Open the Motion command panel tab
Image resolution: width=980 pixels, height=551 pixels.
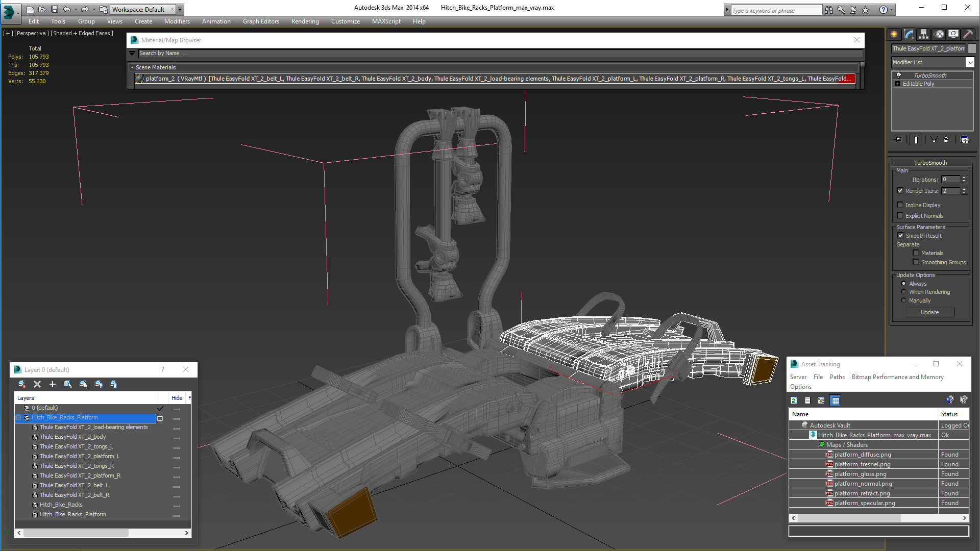coord(939,34)
